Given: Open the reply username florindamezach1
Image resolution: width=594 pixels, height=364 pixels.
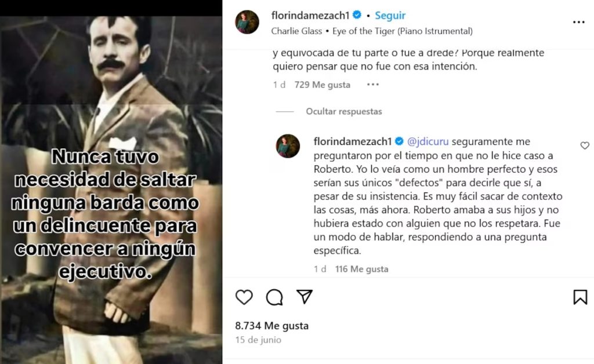Looking at the screenshot, I should (x=352, y=141).
